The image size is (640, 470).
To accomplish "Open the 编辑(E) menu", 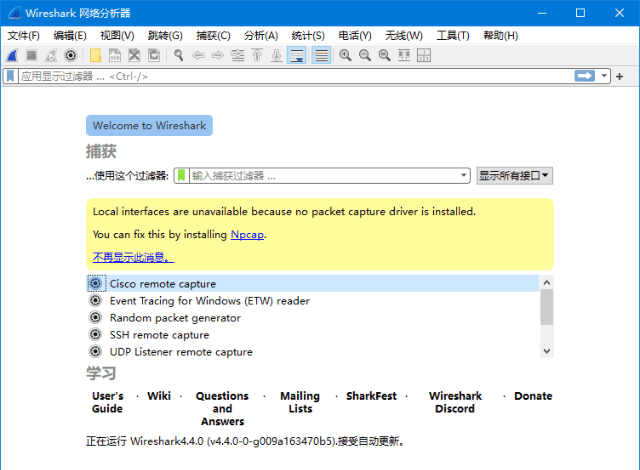I will tap(70, 35).
